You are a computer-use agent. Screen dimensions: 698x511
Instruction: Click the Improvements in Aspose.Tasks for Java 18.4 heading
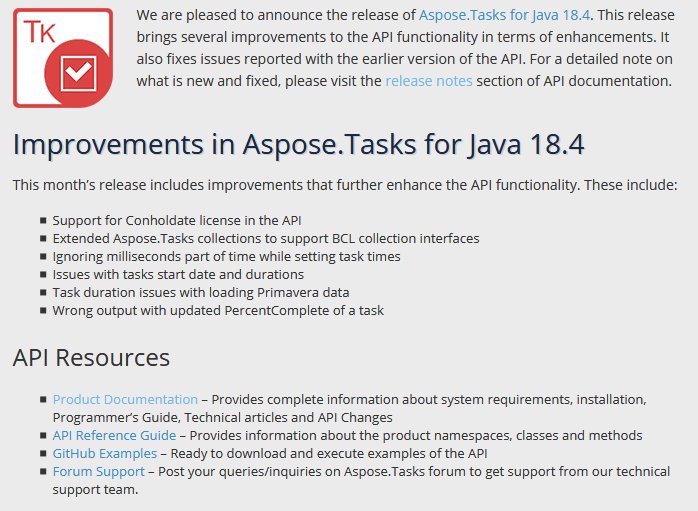pyautogui.click(x=298, y=145)
